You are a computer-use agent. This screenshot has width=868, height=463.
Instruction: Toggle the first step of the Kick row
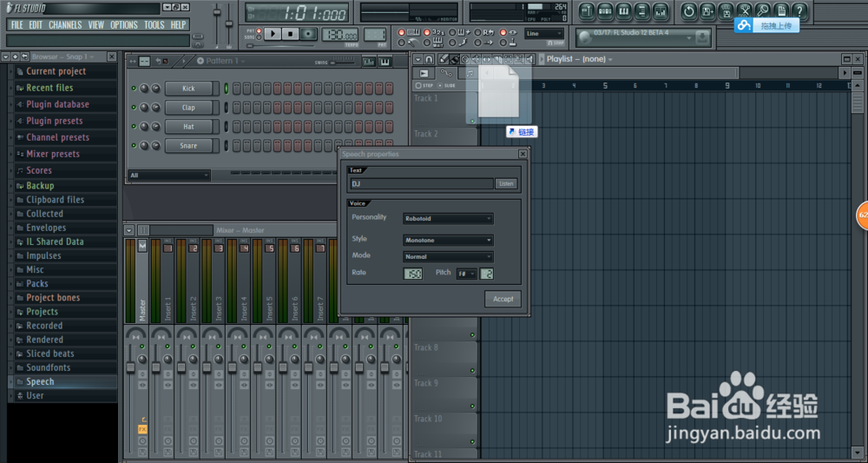(236, 88)
